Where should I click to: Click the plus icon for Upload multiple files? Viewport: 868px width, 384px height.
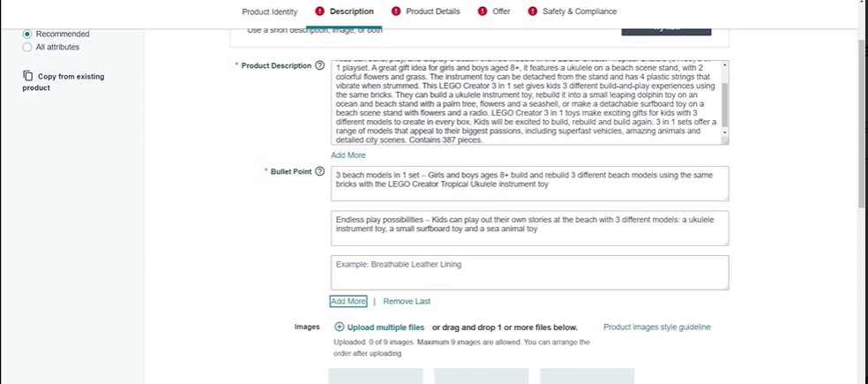pos(340,327)
